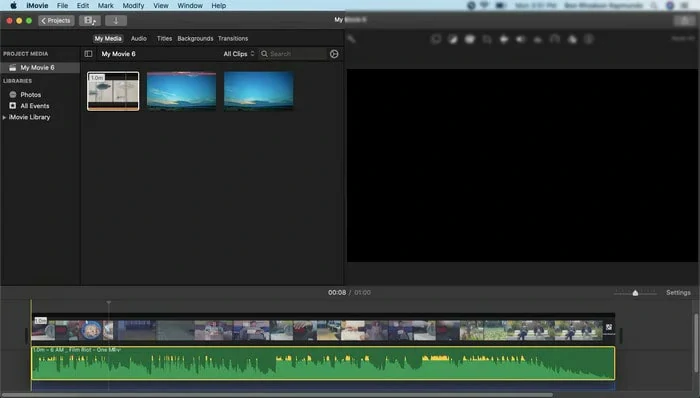This screenshot has height=398, width=700.
Task: Toggle the libraries sidebar visibility button
Action: 88,54
